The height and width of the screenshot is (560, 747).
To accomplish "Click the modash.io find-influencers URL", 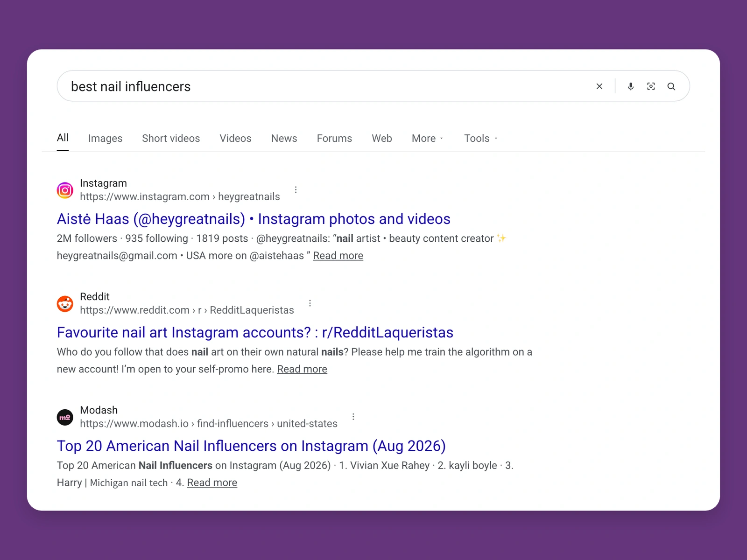I will [x=209, y=423].
